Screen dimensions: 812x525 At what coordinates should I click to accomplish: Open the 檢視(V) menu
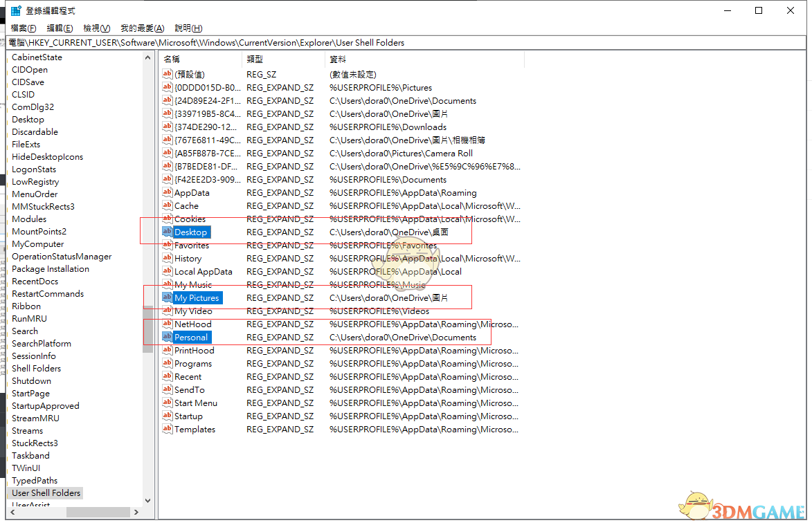coord(96,28)
